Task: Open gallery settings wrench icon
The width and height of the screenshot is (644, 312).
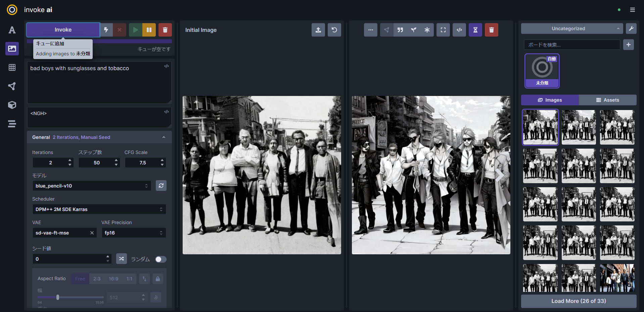Action: point(631,29)
